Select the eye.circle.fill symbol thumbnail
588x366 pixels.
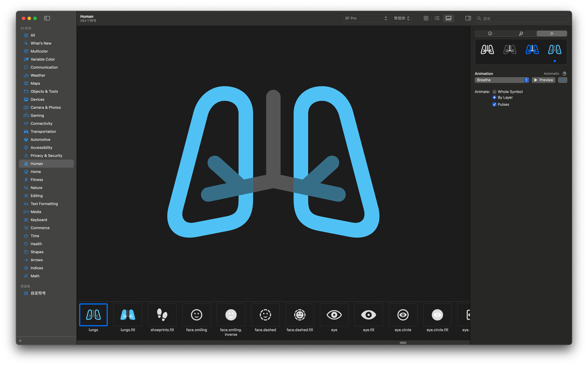[437, 315]
